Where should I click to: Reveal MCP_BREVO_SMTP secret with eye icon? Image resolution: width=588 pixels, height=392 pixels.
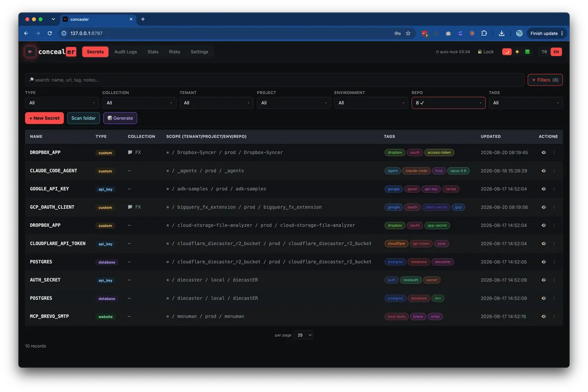(x=543, y=317)
